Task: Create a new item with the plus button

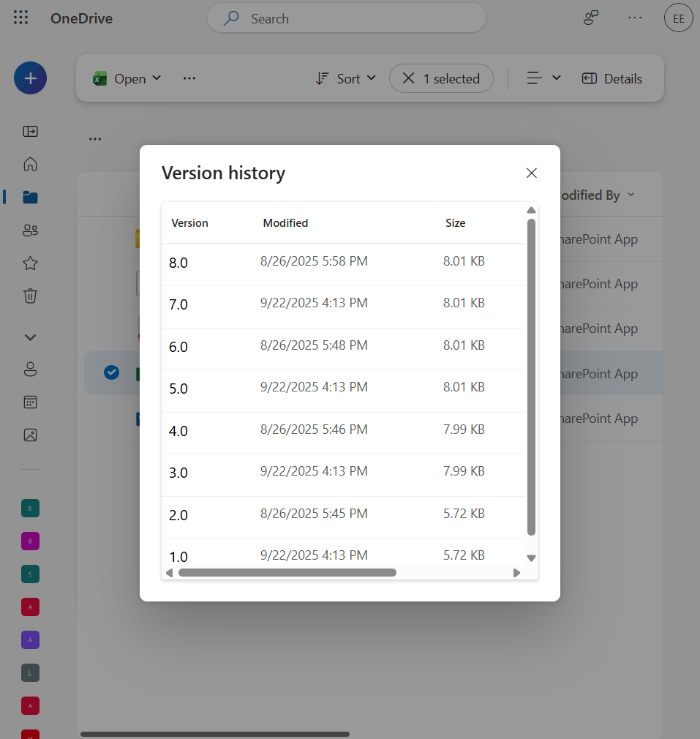Action: [30, 78]
